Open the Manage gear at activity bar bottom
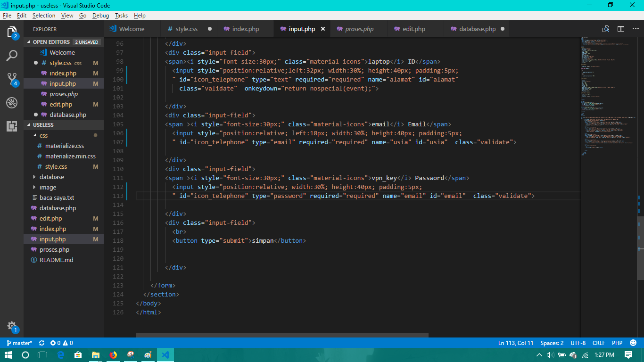Image resolution: width=644 pixels, height=362 pixels. click(12, 327)
